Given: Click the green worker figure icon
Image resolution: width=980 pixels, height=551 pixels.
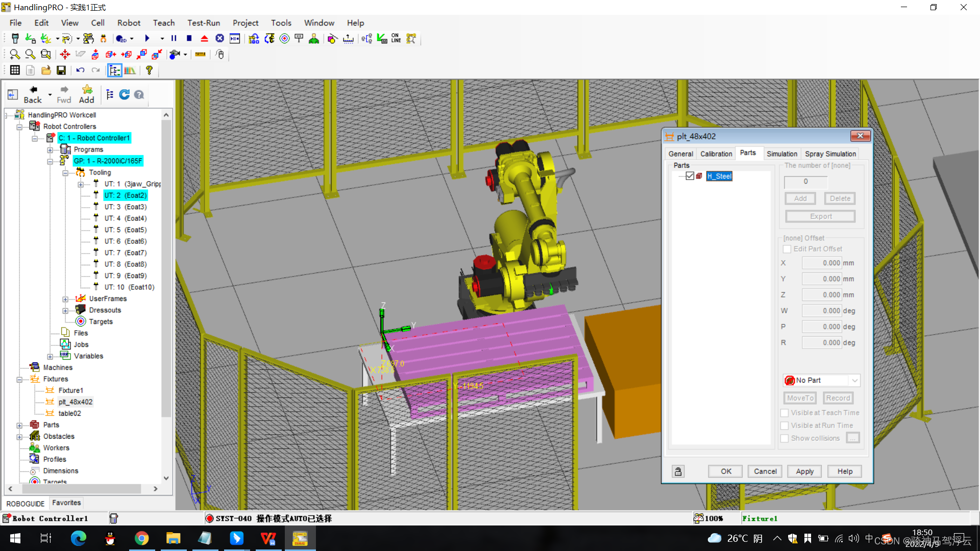Looking at the screenshot, I should [314, 39].
